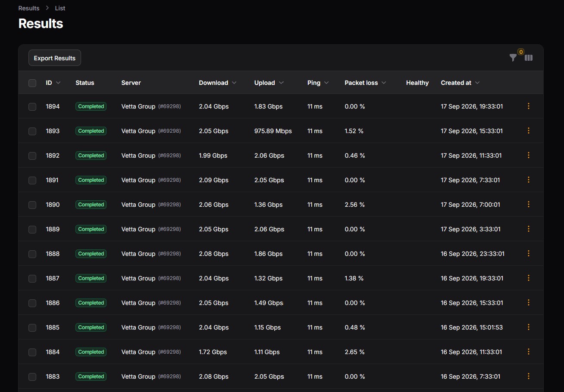Open three-dot actions for result 1888

pyautogui.click(x=529, y=253)
